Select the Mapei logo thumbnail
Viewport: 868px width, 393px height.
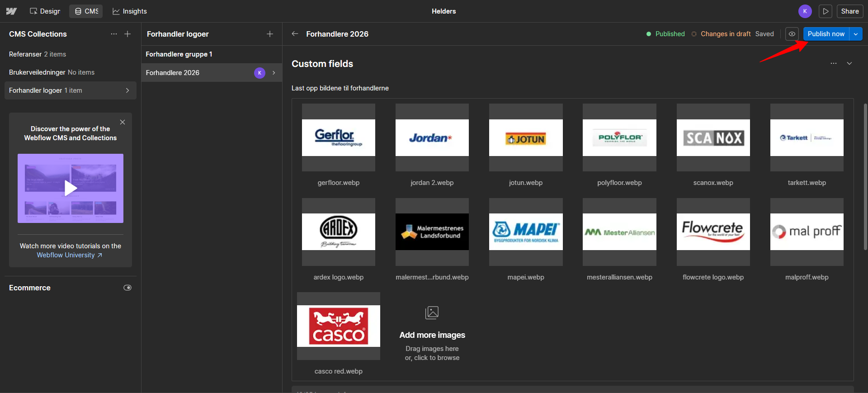pos(526,232)
